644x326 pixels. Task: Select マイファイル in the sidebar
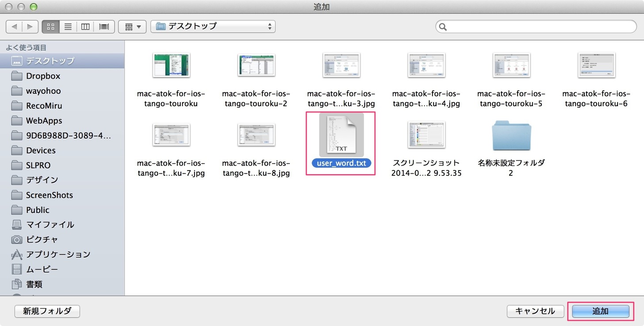click(62, 225)
